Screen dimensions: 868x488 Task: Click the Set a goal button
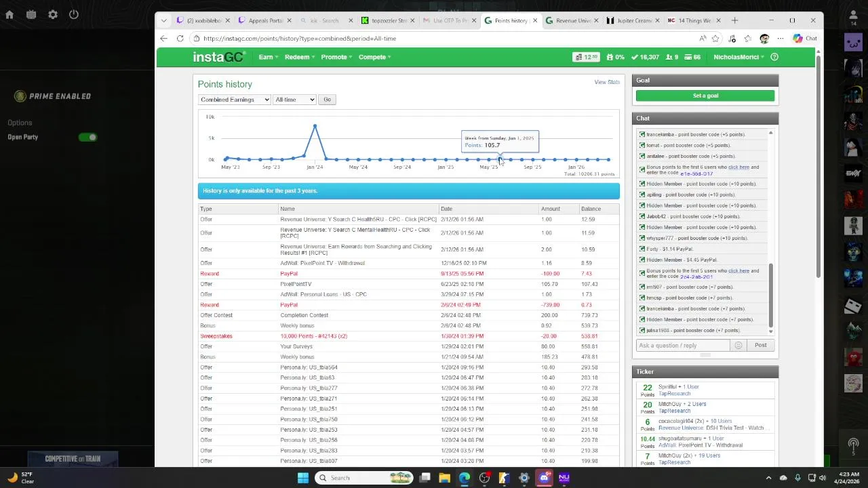click(705, 96)
